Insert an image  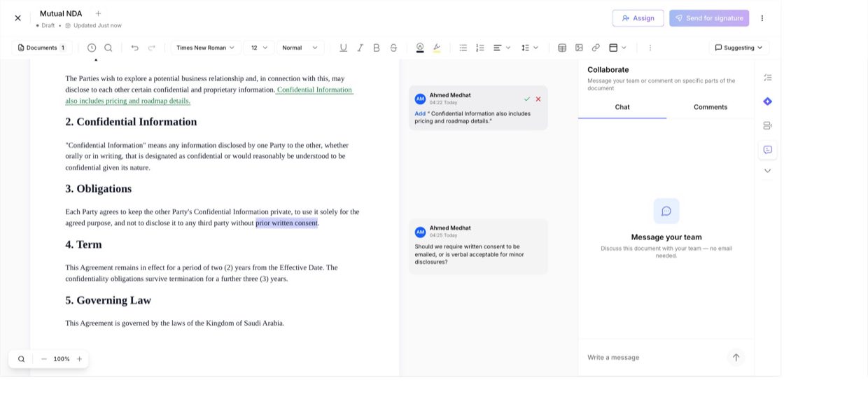coord(579,48)
